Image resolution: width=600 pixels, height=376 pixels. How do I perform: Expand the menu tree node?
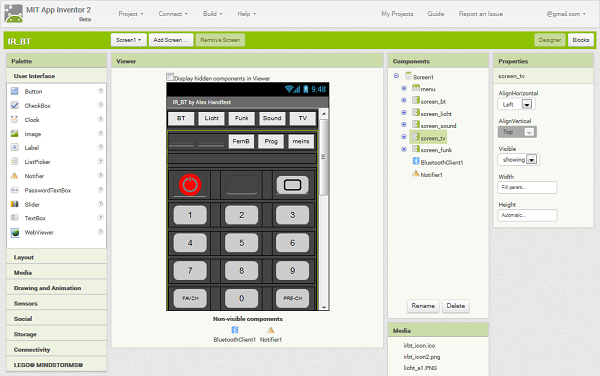404,88
